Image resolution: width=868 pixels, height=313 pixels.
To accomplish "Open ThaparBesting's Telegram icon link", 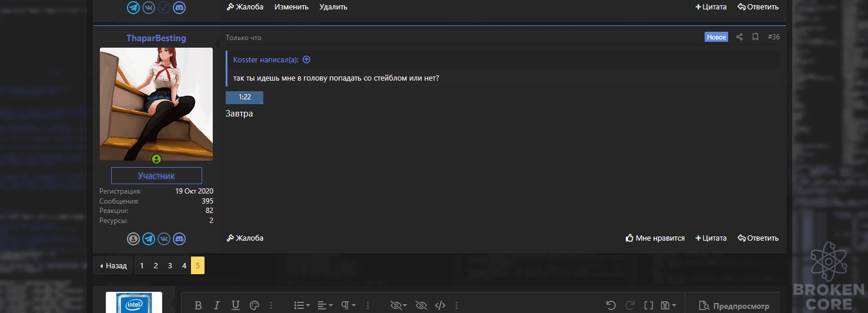I will [149, 239].
